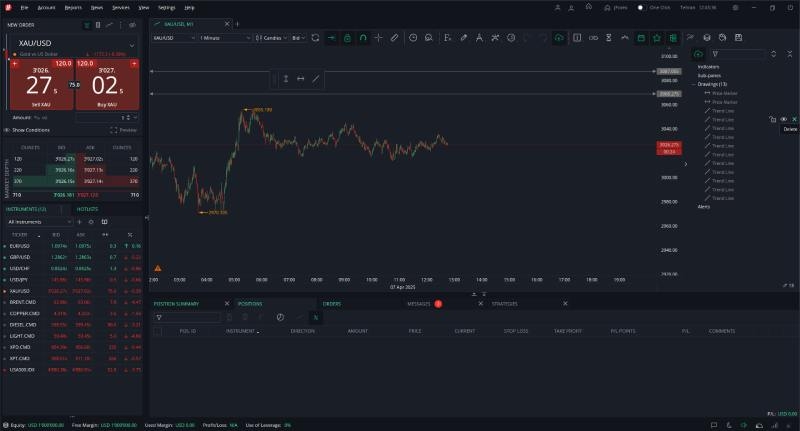Click the Sell XAU price button

tap(42, 84)
